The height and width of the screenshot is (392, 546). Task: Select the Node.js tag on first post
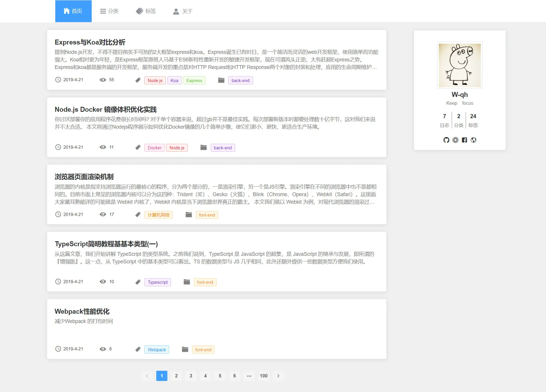tap(155, 80)
